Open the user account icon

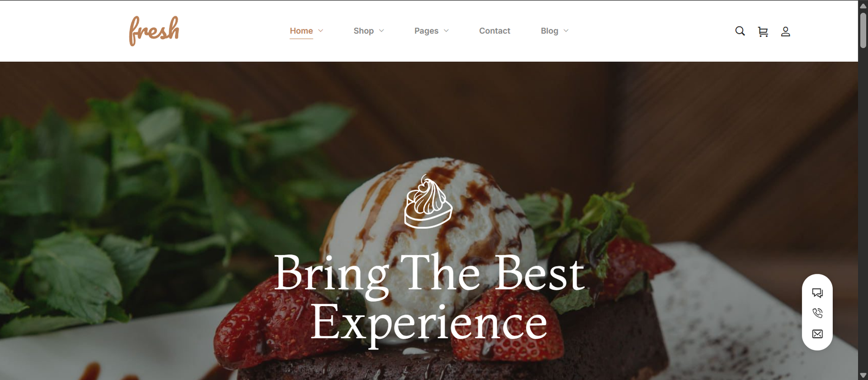click(786, 31)
